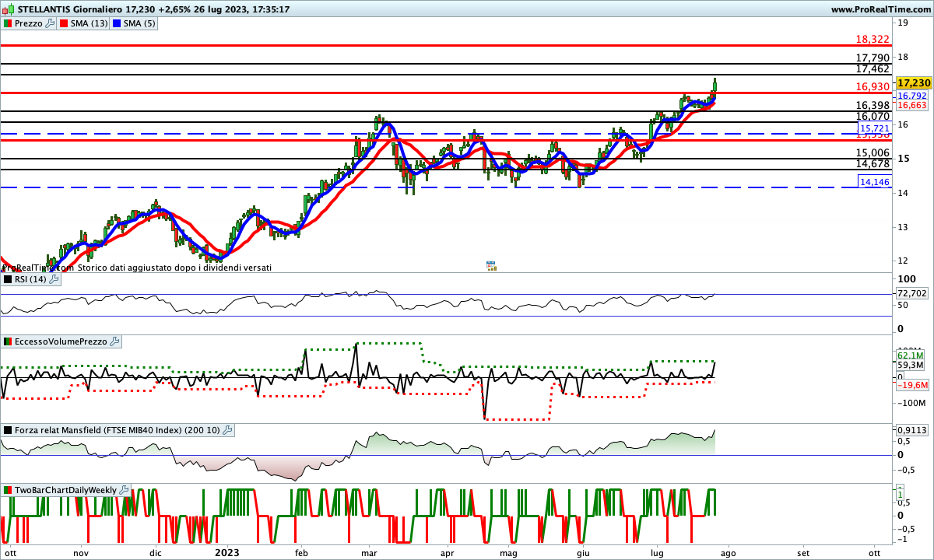Click the yellow 17,230 current price label
This screenshot has width=934, height=560.
point(913,82)
